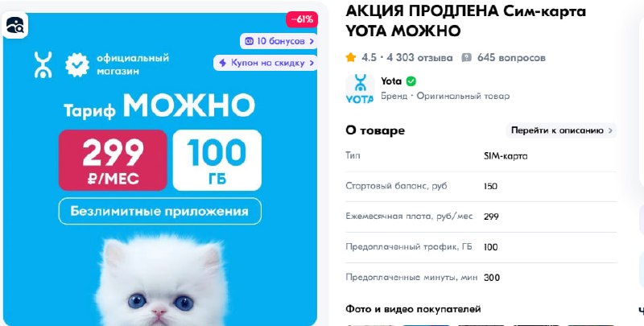This screenshot has width=644, height=326.
Task: Click the 4.5 rating value
Action: pyautogui.click(x=369, y=57)
